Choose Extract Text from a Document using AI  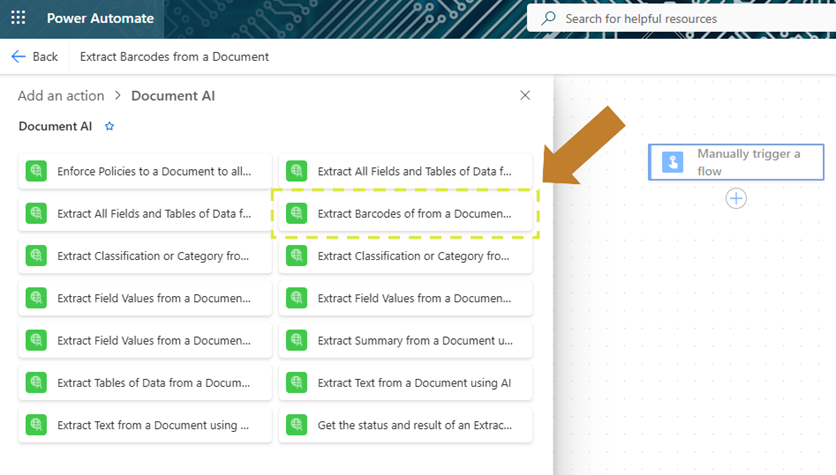[405, 383]
